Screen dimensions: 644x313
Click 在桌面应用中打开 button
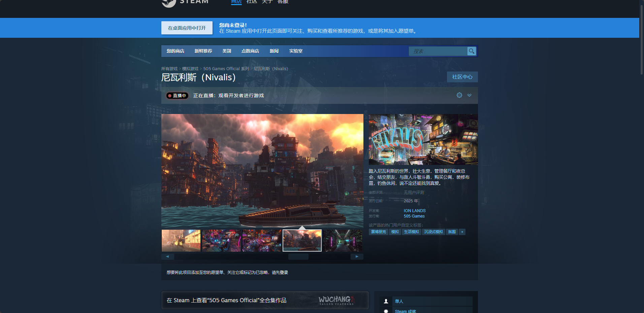pos(187,28)
